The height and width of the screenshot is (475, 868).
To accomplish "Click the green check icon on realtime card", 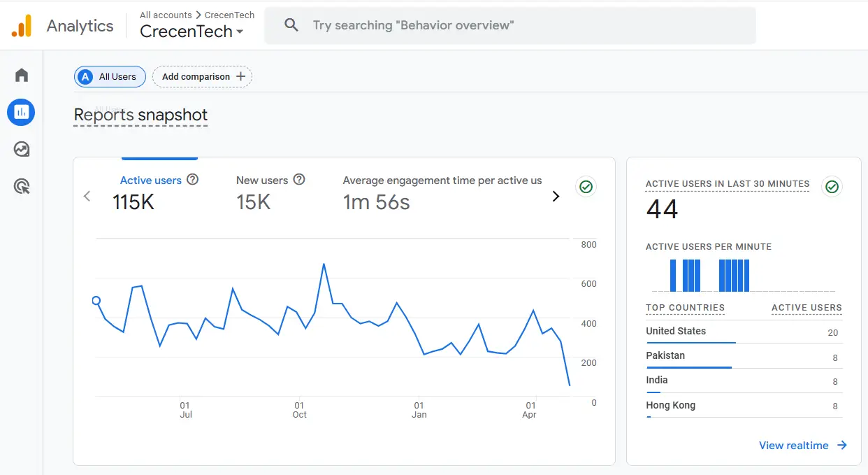I will [x=832, y=187].
